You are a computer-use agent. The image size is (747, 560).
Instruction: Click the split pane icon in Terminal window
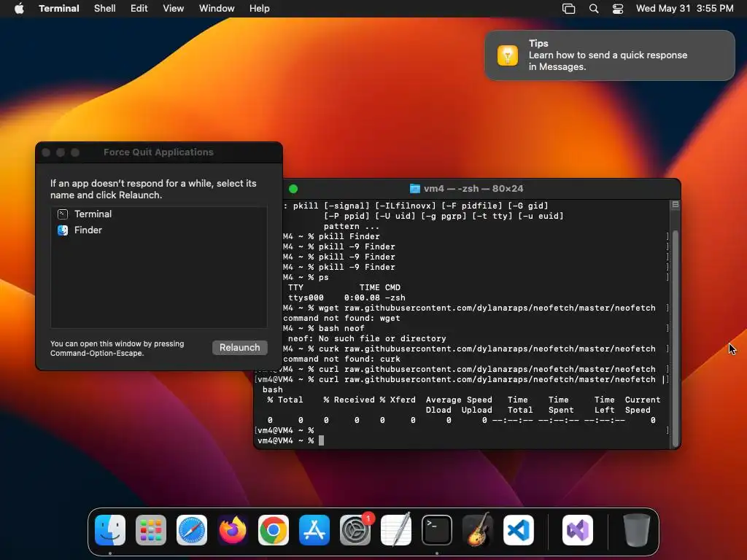(675, 205)
